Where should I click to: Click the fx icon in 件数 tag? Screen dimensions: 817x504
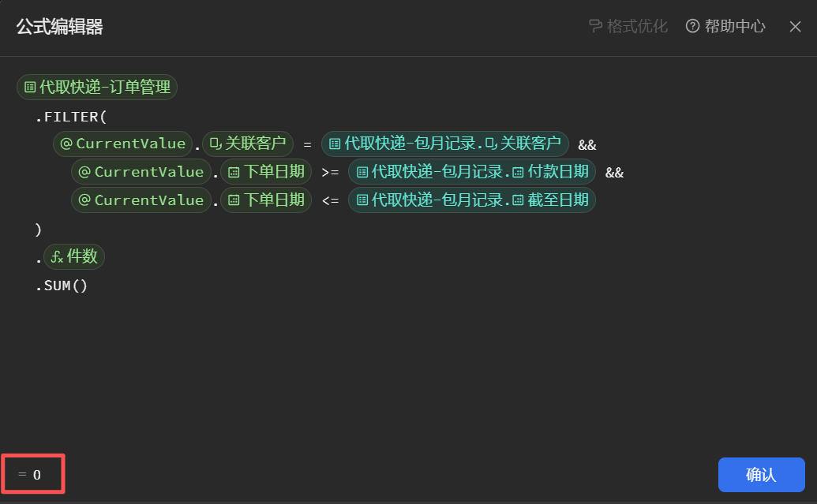[x=57, y=256]
